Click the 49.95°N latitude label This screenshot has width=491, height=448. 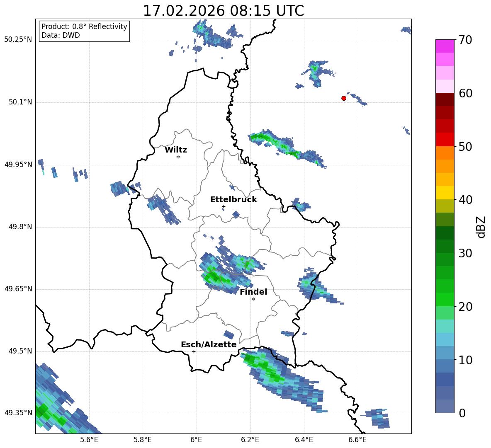[x=18, y=165]
